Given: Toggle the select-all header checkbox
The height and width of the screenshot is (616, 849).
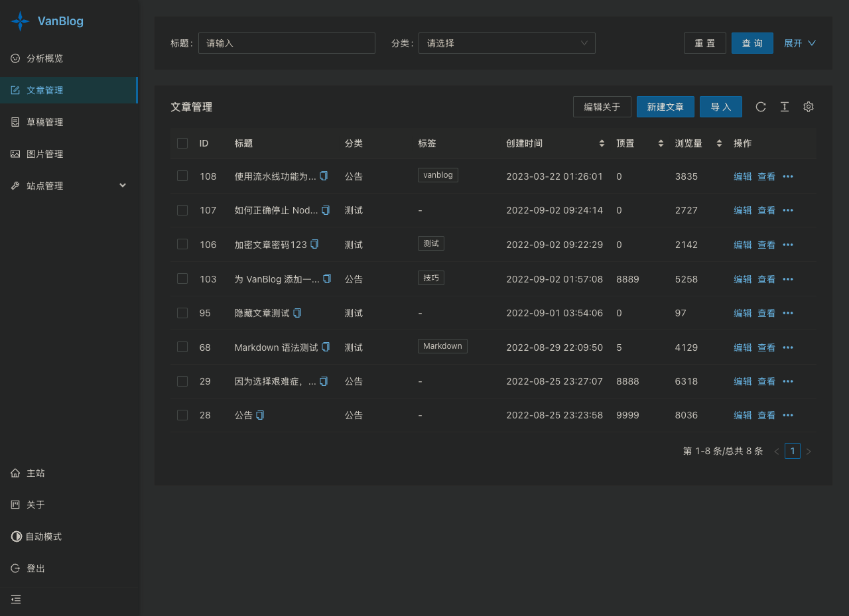Looking at the screenshot, I should coord(182,143).
